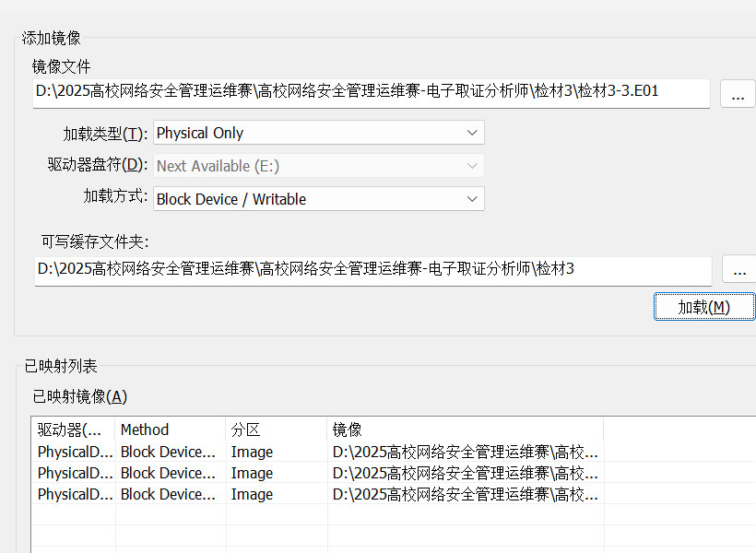
Task: Open the 加载方式 Block Device / Writable dropdown
Action: 319,199
